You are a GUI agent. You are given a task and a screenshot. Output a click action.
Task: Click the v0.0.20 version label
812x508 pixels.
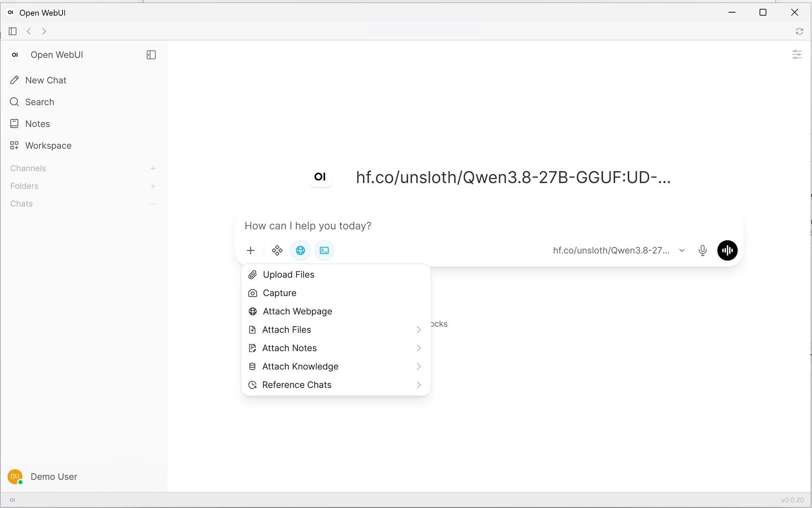click(x=792, y=500)
